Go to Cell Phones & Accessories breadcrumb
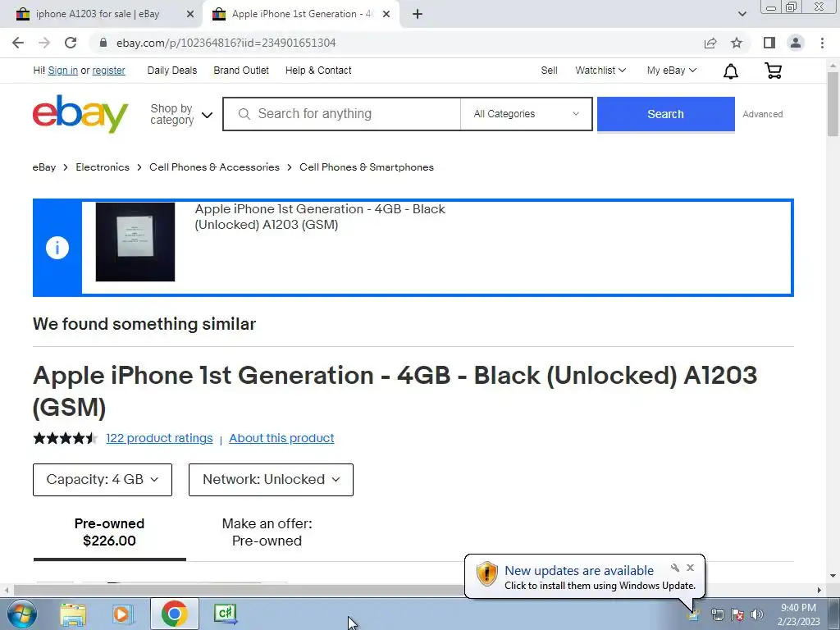840x630 pixels. 214,167
